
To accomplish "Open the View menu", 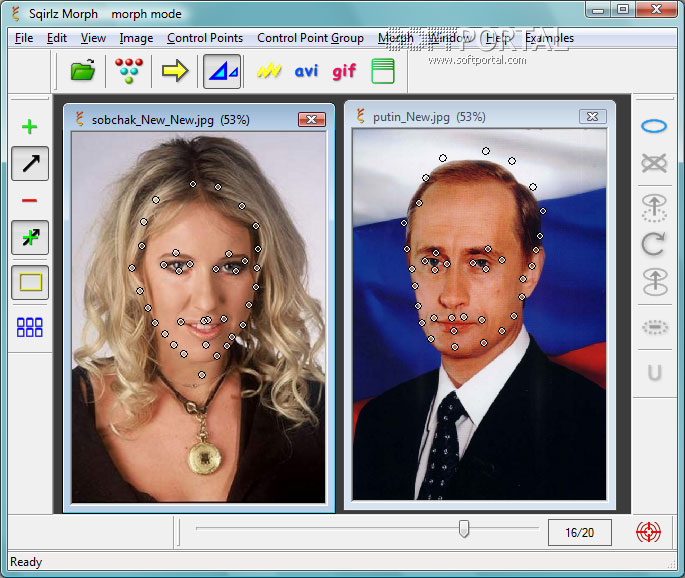I will pos(93,38).
